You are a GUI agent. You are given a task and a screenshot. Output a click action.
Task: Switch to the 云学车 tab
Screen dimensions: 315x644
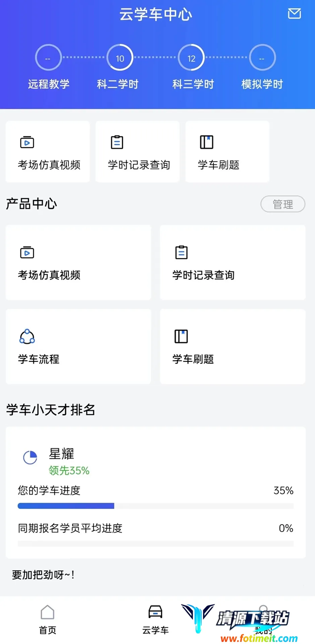tap(155, 620)
